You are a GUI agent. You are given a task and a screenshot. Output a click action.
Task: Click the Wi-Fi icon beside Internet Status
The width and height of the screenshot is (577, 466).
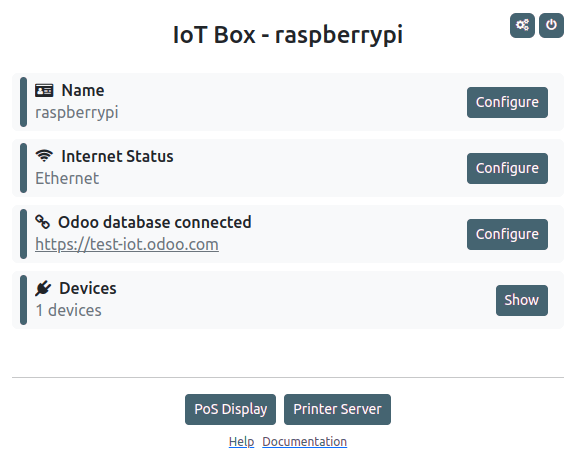click(44, 156)
